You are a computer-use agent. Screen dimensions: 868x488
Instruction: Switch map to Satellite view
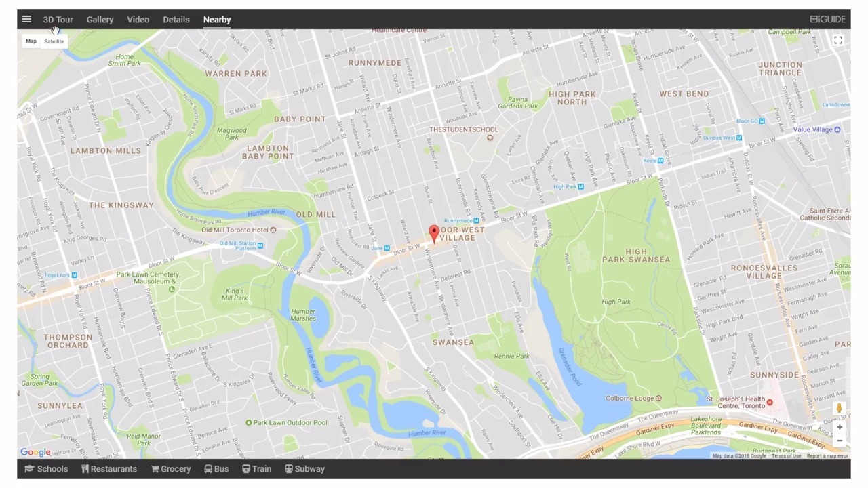click(x=54, y=41)
